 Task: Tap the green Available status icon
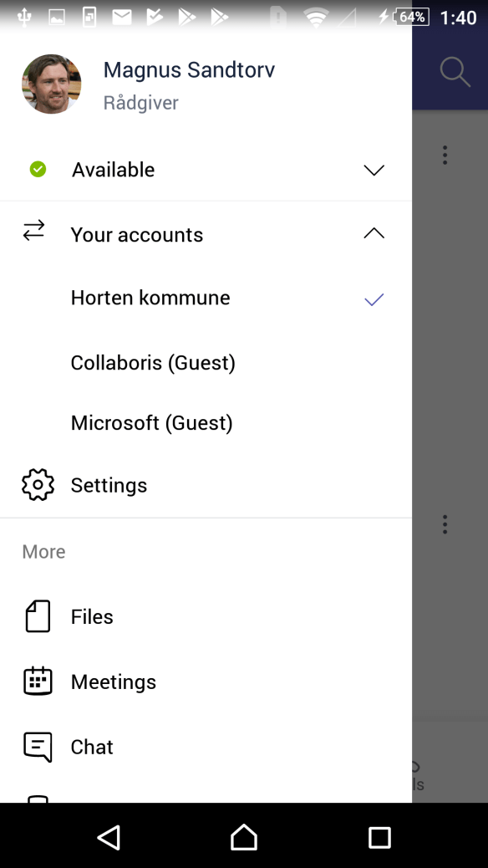point(38,169)
